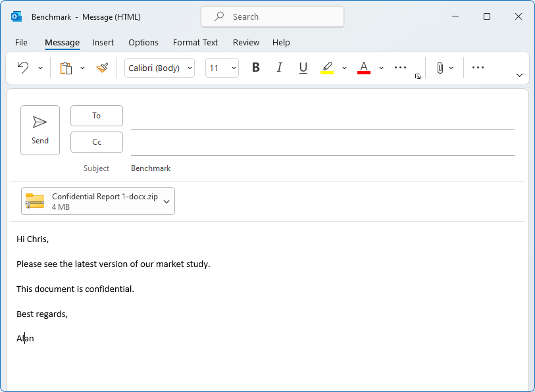Image resolution: width=535 pixels, height=392 pixels.
Task: Open the Undo history dropdown arrow
Action: click(40, 68)
